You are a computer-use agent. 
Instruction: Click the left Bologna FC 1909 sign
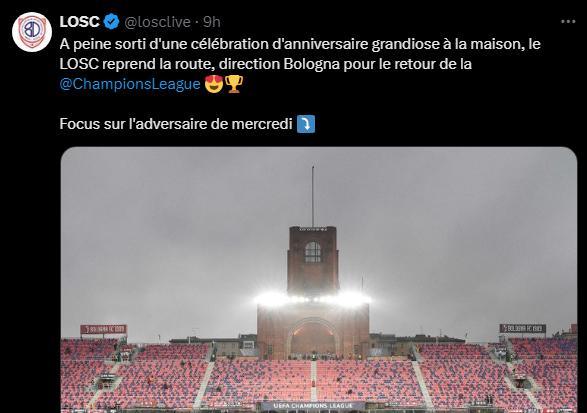tap(103, 330)
